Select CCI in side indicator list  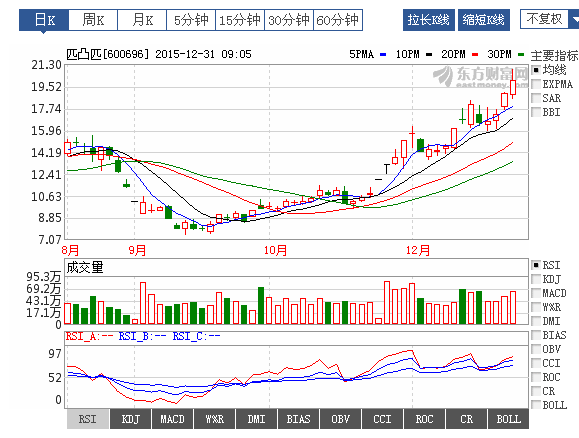click(537, 363)
